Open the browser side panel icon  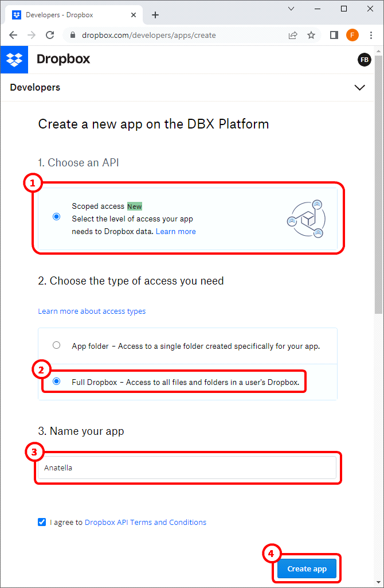(334, 35)
